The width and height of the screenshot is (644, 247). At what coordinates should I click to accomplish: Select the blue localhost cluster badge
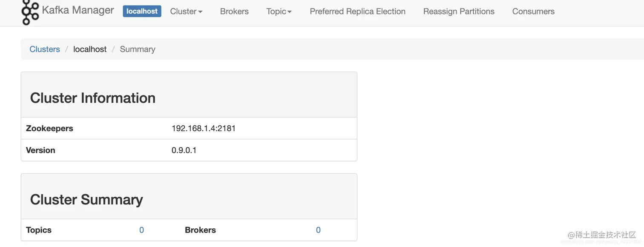click(x=142, y=11)
